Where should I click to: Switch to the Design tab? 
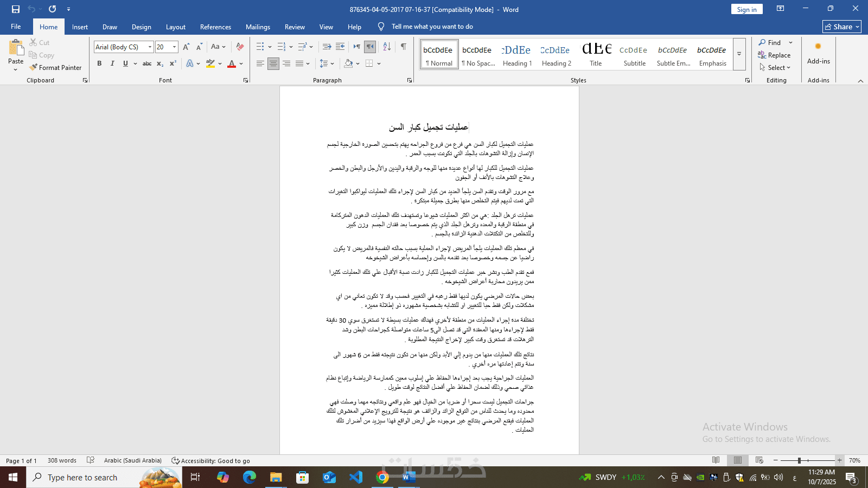tap(141, 27)
